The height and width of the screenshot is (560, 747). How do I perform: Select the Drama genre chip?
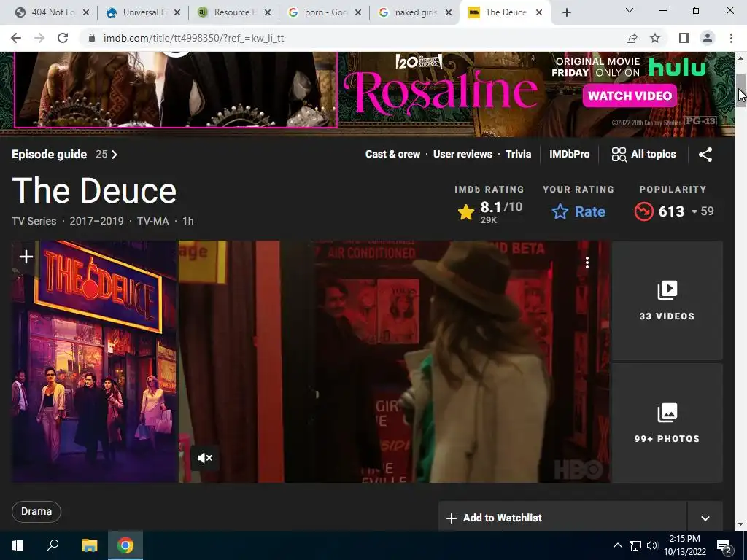pos(36,511)
